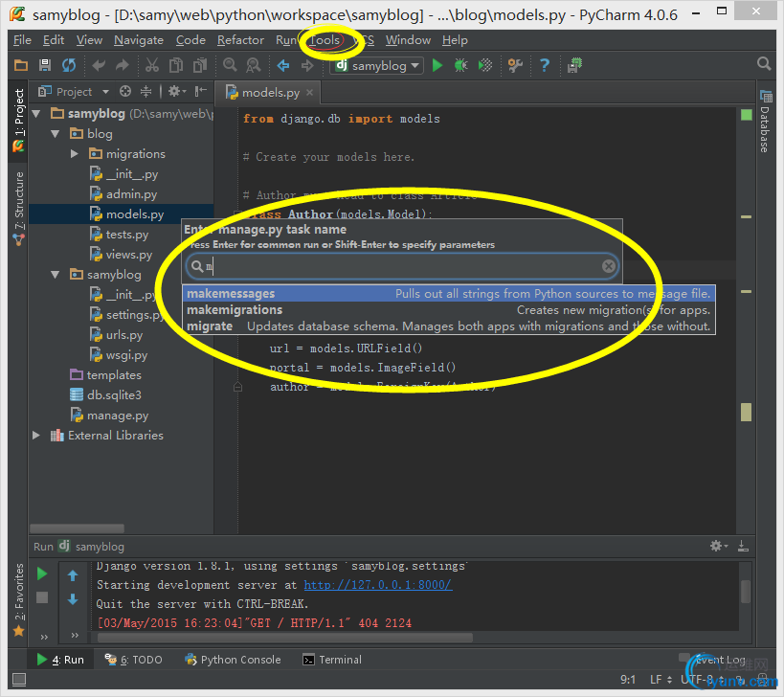The width and height of the screenshot is (784, 697).
Task: Click the Cut scissors icon
Action: coord(152,65)
